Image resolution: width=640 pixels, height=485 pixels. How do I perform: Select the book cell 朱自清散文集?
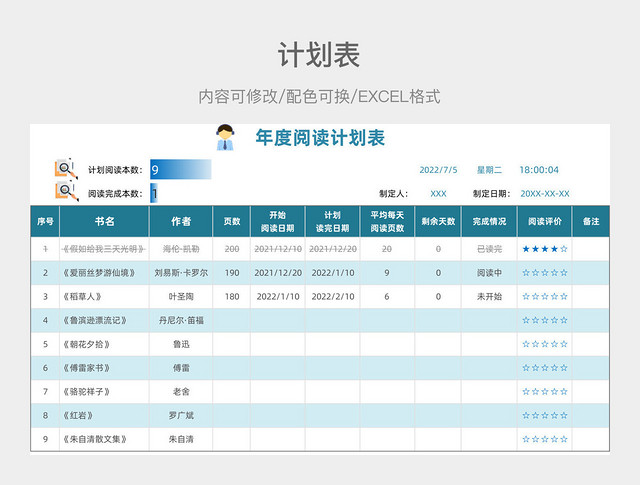[104, 439]
